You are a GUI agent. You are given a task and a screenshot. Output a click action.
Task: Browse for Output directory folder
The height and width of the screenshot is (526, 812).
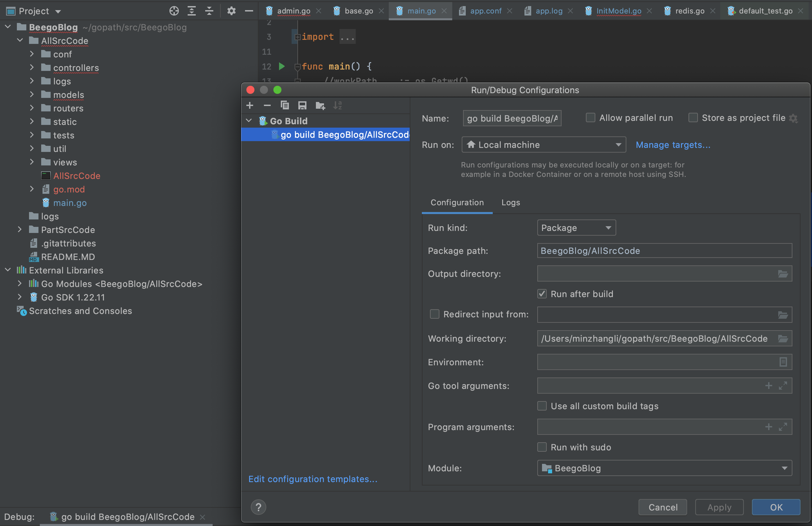pyautogui.click(x=783, y=274)
